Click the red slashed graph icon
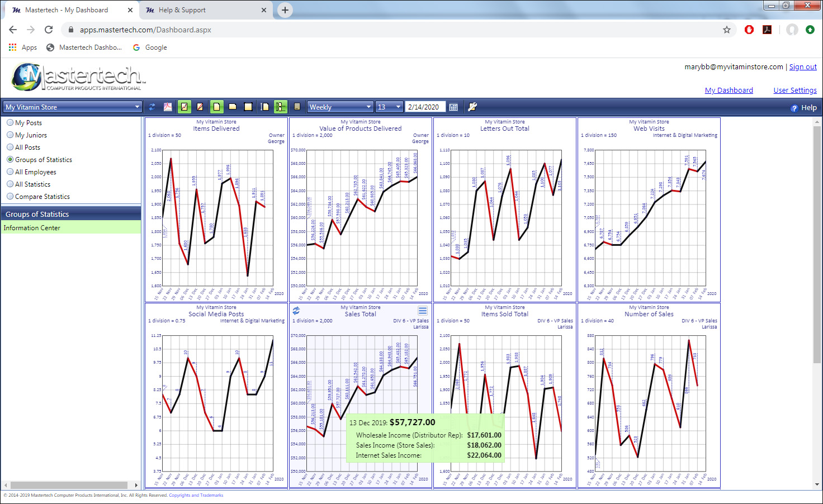This screenshot has width=823, height=504. pos(200,107)
